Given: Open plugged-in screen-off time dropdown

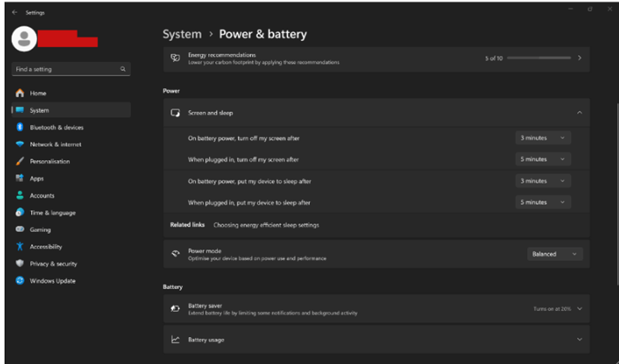Looking at the screenshot, I should (x=543, y=159).
